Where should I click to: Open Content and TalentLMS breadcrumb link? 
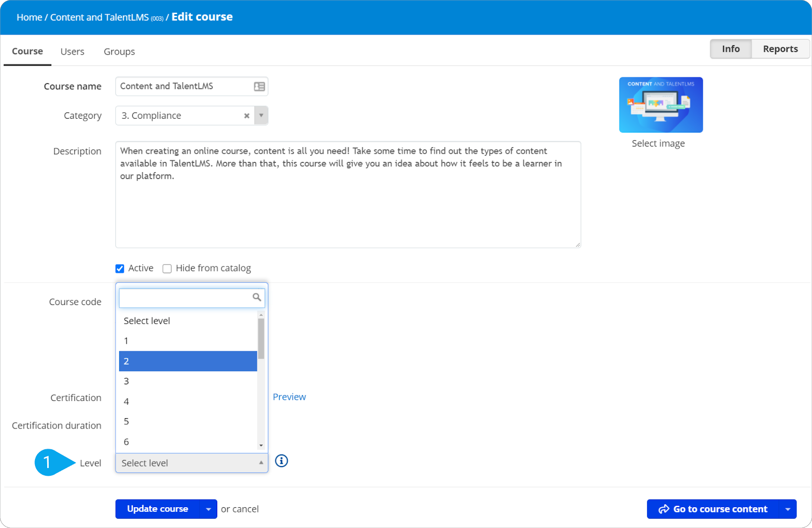tap(99, 17)
